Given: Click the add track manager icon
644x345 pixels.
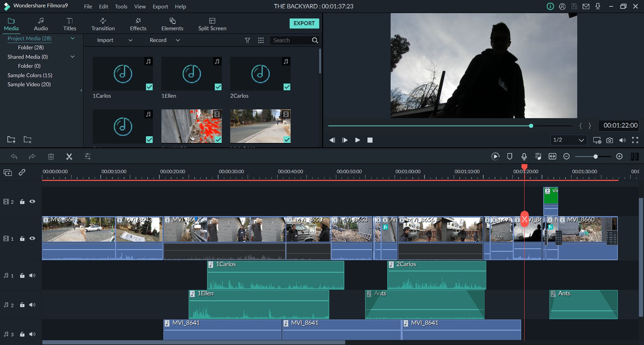Looking at the screenshot, I should pyautogui.click(x=8, y=172).
